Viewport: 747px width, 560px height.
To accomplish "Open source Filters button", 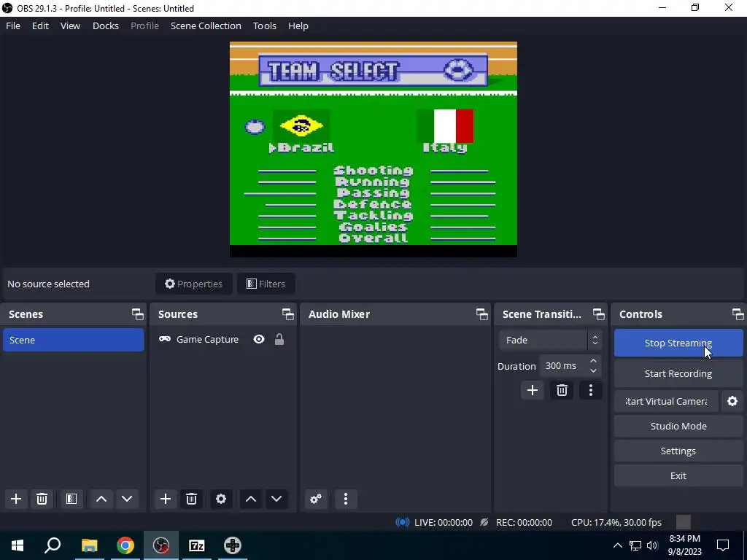I will coord(266,284).
